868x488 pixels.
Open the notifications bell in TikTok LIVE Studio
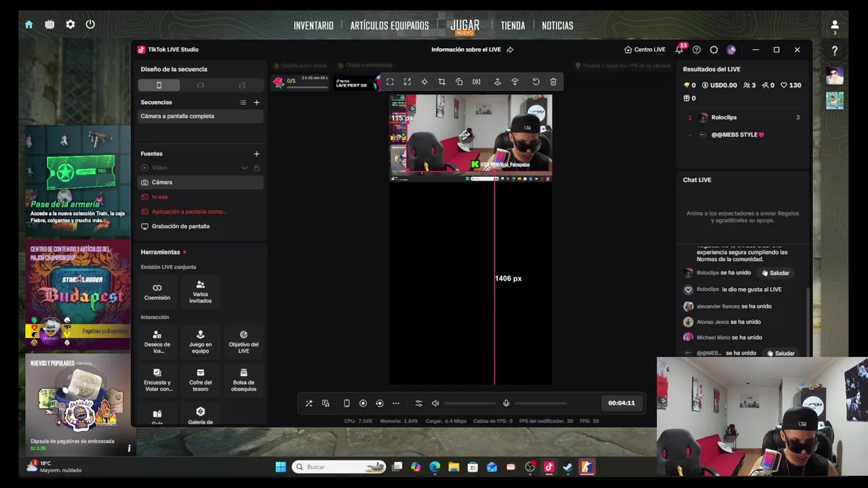coord(679,49)
